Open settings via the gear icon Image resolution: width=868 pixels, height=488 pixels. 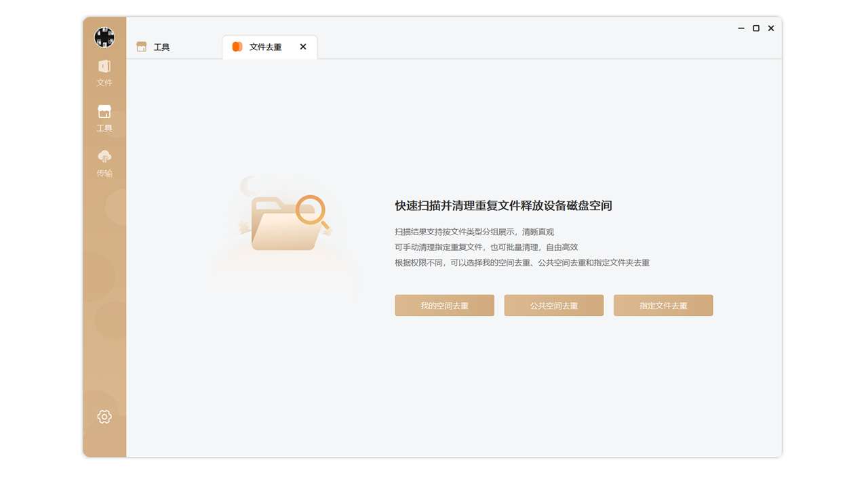(x=104, y=416)
